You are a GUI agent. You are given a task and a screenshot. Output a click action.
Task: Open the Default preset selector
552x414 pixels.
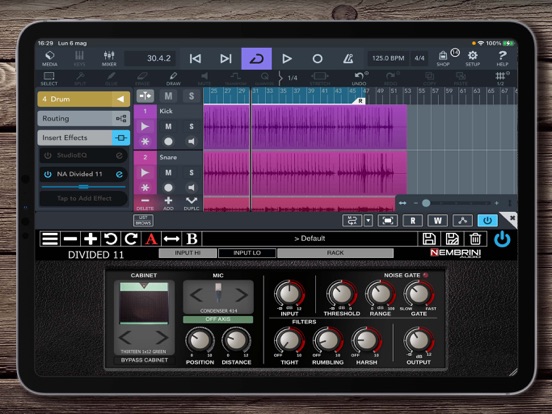(310, 239)
